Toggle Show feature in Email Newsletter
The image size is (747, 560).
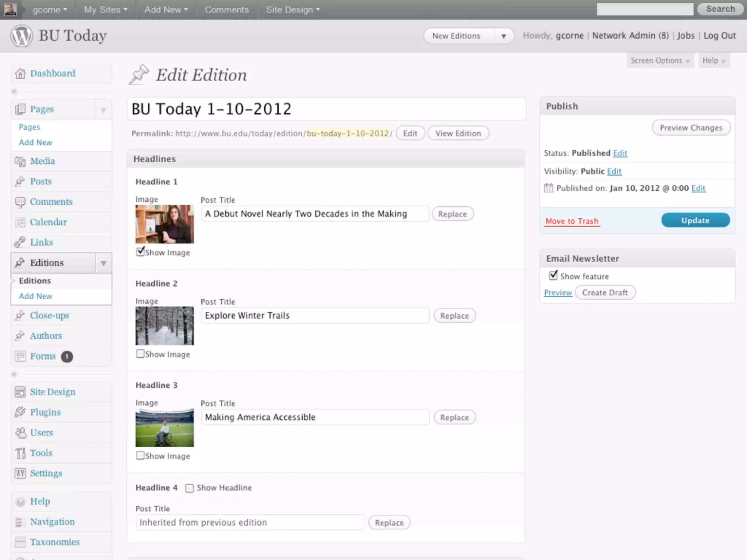click(x=553, y=276)
